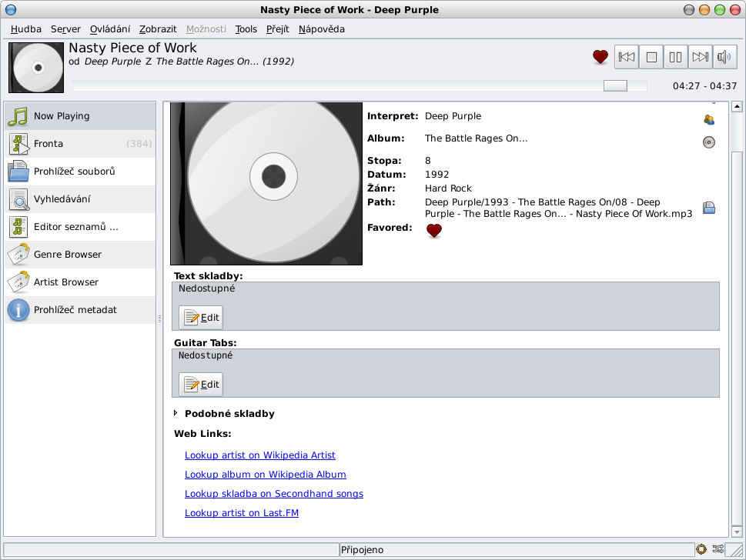Skip to the next track
Screen dimensions: 746x560
pyautogui.click(x=700, y=57)
